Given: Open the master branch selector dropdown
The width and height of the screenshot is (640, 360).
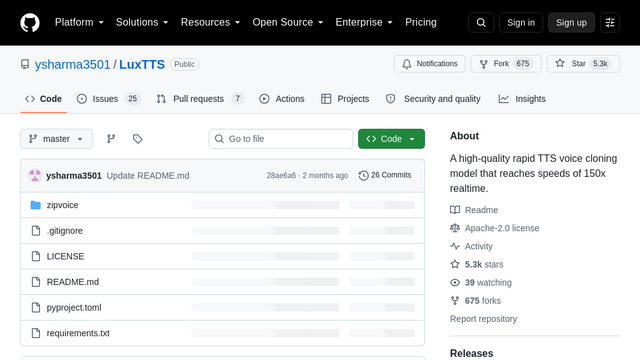Looking at the screenshot, I should (x=56, y=139).
